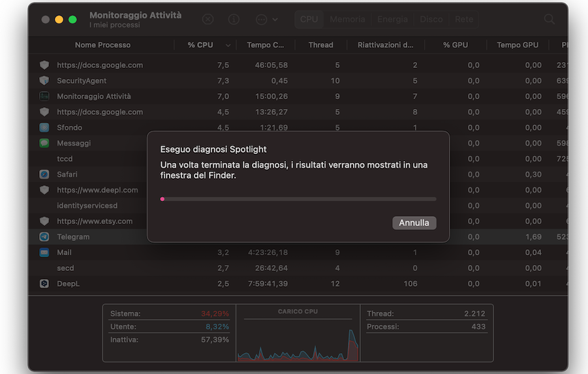Switch to the Disco tab

point(431,19)
